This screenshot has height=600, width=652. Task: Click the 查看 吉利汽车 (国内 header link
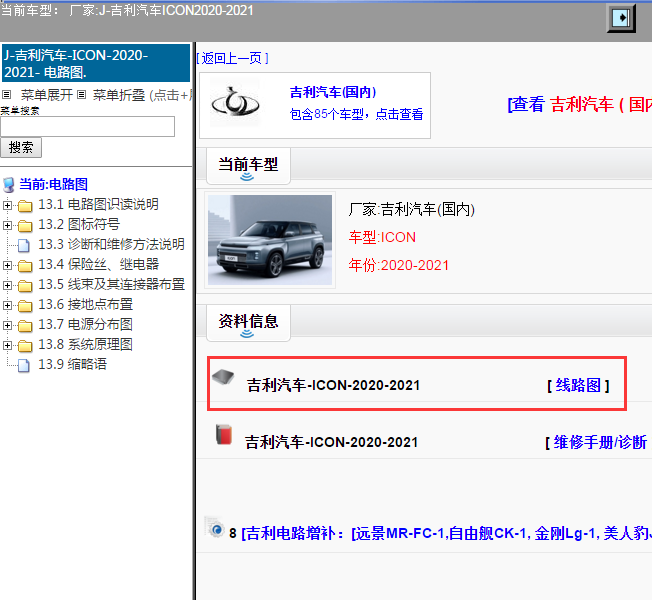pyautogui.click(x=579, y=104)
